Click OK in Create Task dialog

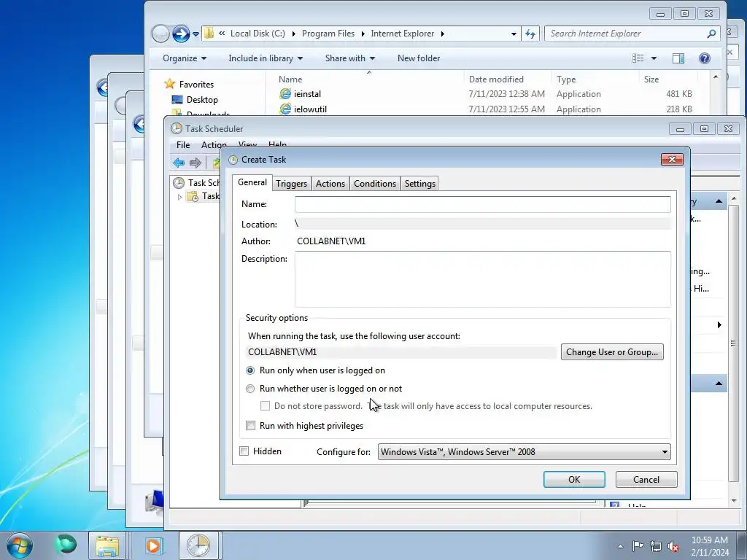click(x=574, y=480)
